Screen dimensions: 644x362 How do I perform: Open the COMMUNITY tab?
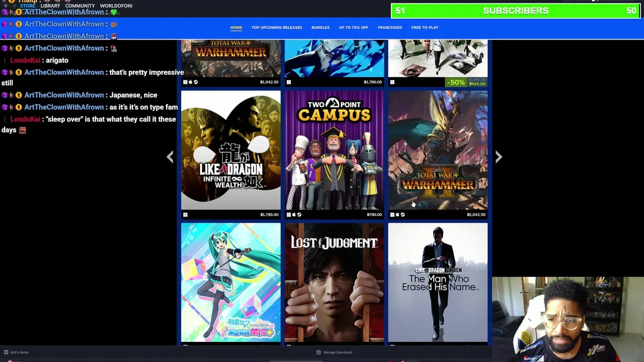tap(80, 6)
